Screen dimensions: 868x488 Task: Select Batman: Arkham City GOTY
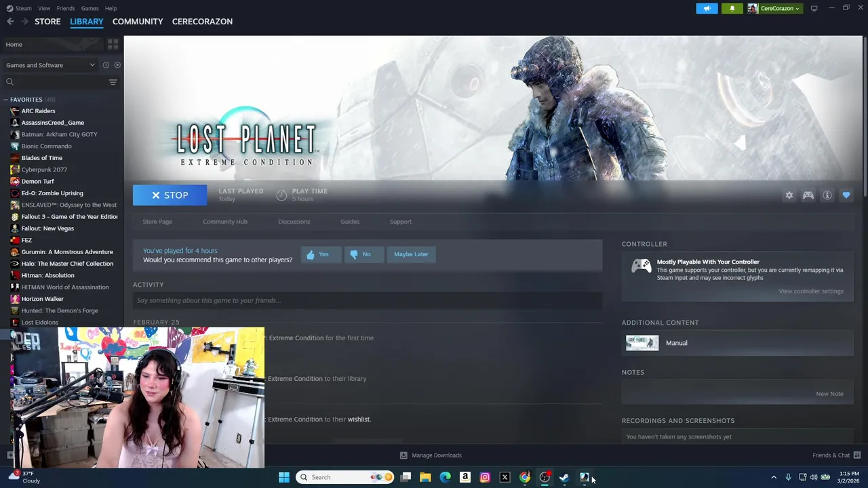(59, 134)
